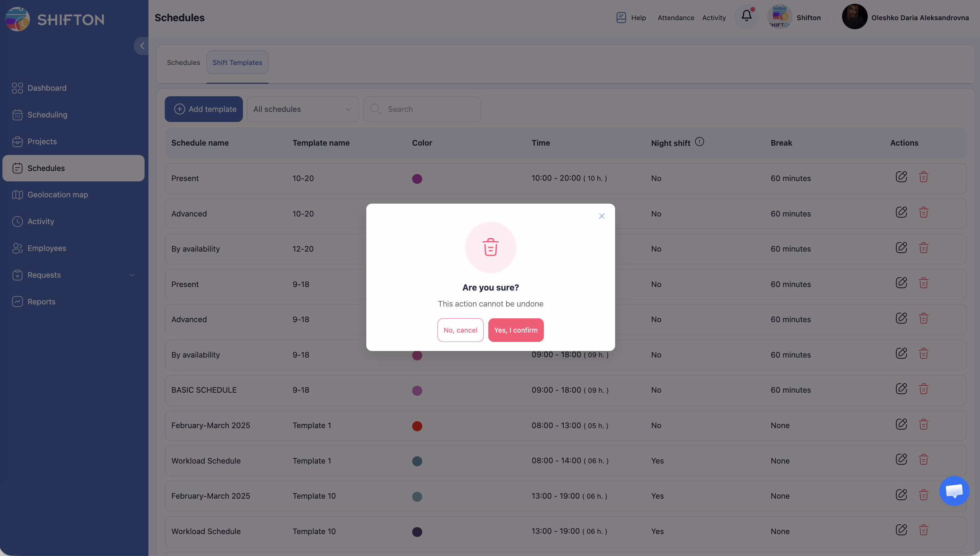Switch to the Schedules tab
Image resolution: width=980 pixels, height=556 pixels.
click(183, 63)
